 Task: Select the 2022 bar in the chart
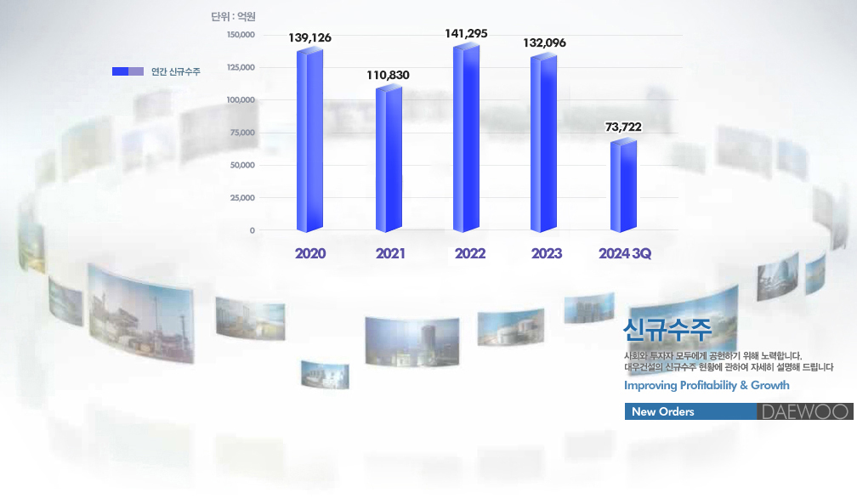[466, 138]
